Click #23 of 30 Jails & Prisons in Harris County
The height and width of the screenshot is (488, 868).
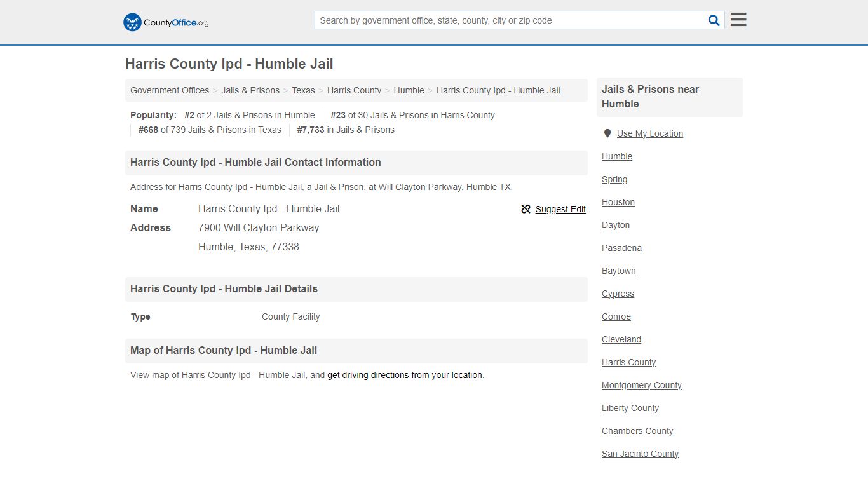click(x=412, y=115)
